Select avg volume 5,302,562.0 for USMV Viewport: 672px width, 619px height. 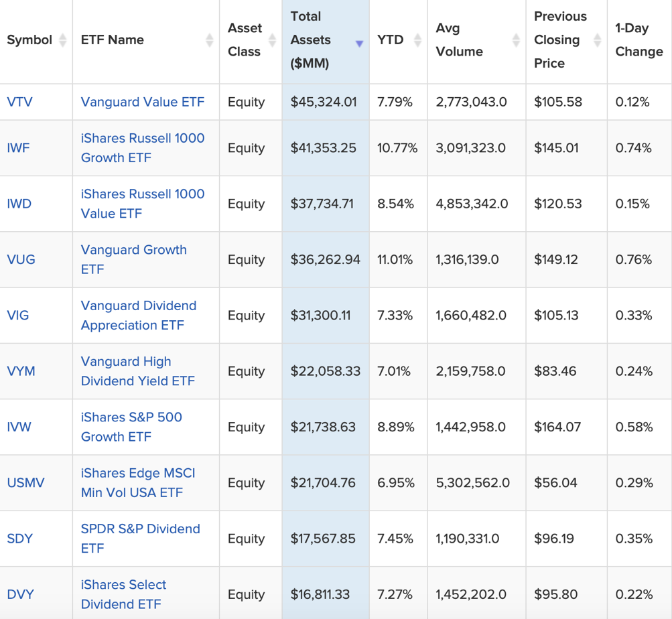tap(473, 483)
